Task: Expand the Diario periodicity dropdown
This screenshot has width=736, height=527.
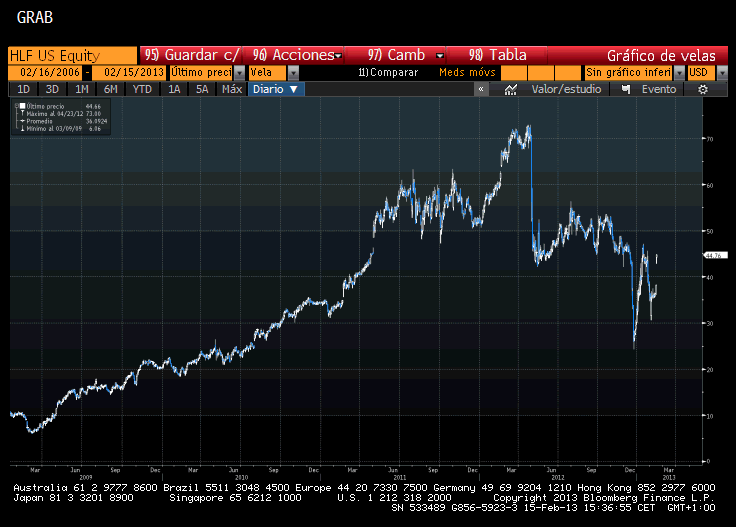Action: (276, 89)
